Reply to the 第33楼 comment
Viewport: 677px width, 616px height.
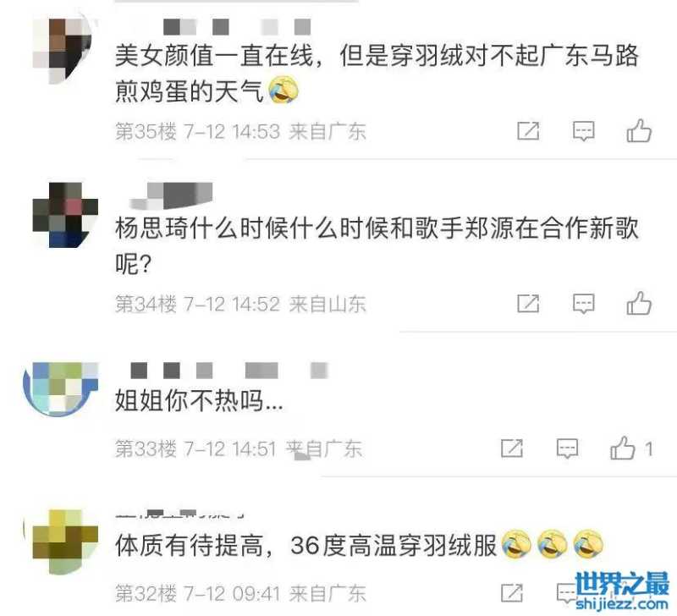(567, 448)
